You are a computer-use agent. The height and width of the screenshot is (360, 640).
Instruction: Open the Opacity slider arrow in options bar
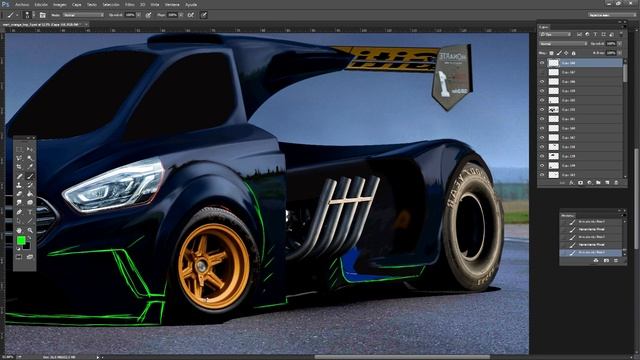pyautogui.click(x=138, y=15)
